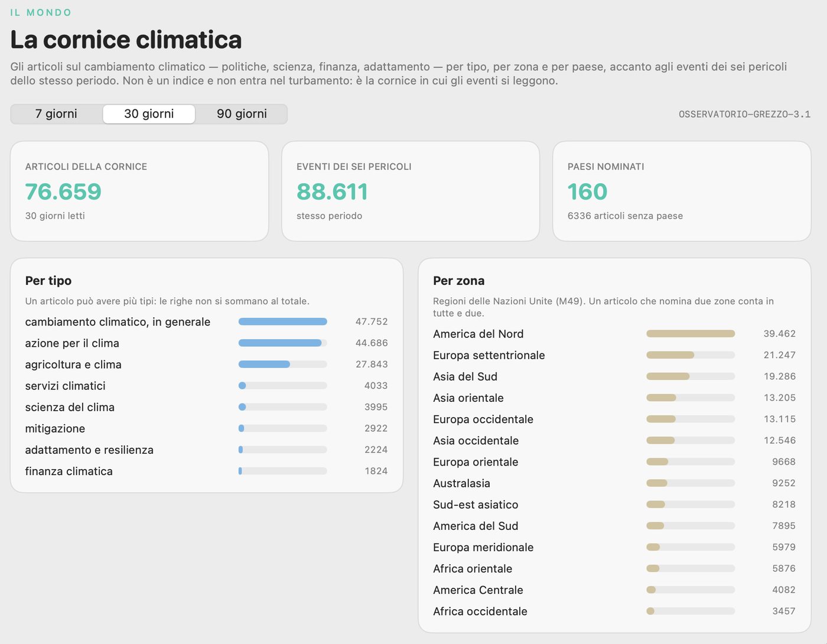Pick the "Europa occidentale" zone label
827x644 pixels.
tap(483, 419)
